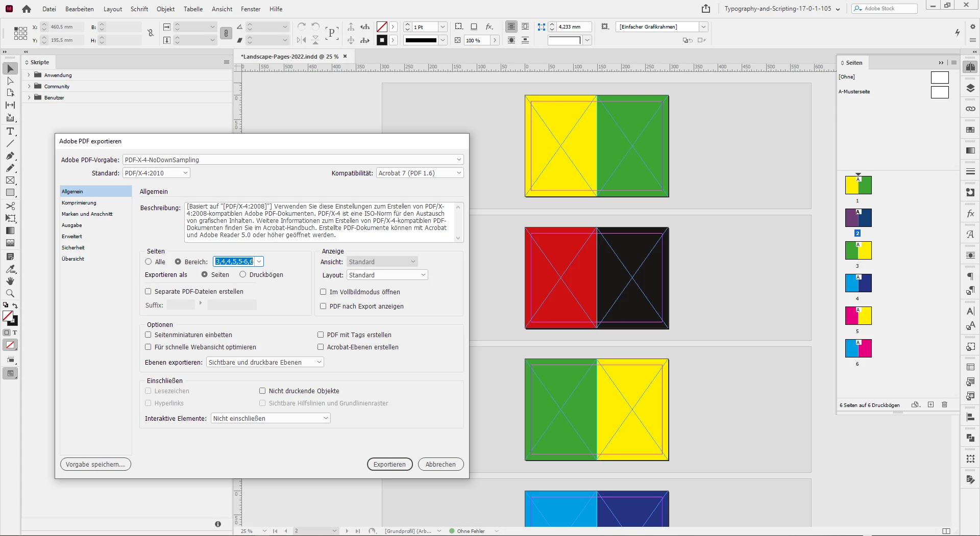Click the fill swatch in control bar
Screen dimensions: 980x536
pyautogui.click(x=382, y=27)
